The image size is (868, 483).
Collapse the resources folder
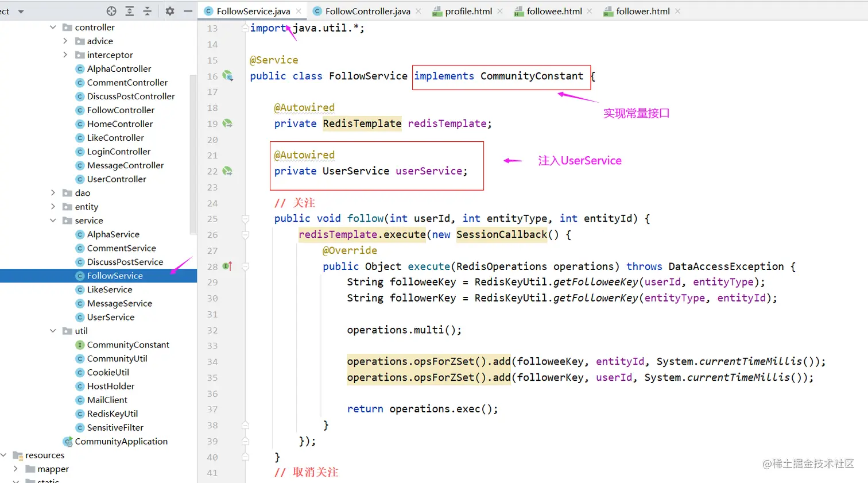click(3, 455)
